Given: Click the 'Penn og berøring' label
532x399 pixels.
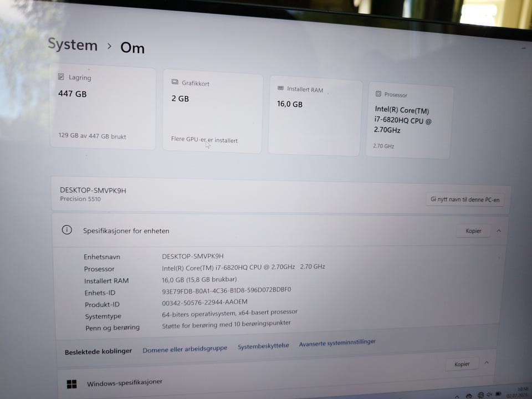Looking at the screenshot, I should (112, 328).
